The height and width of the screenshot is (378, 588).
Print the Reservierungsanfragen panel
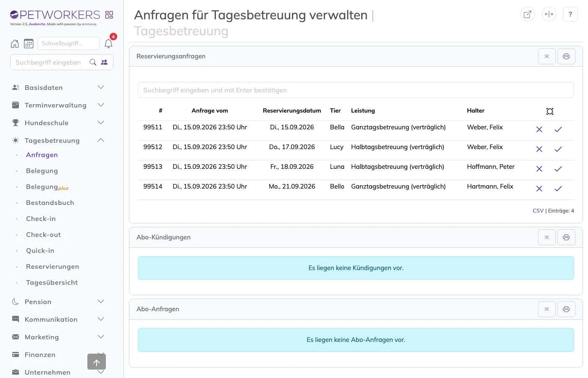[x=566, y=56]
